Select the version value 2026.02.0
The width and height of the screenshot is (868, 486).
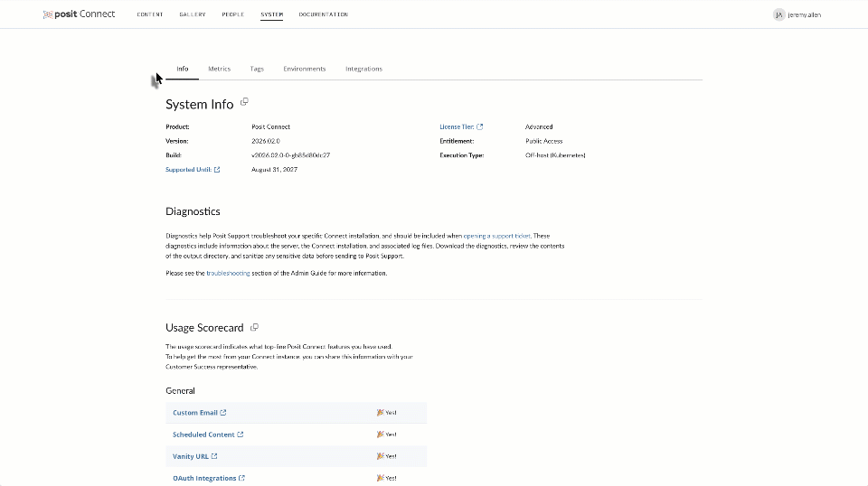point(266,141)
